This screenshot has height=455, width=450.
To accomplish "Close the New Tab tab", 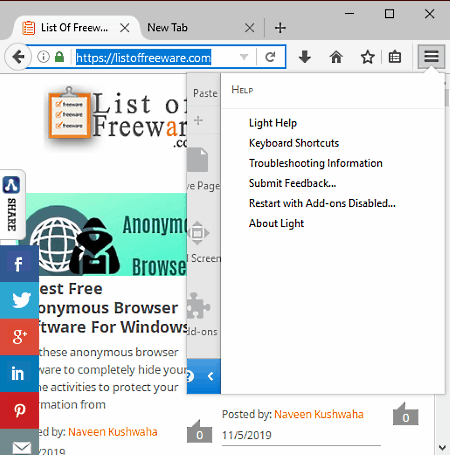I will (249, 28).
